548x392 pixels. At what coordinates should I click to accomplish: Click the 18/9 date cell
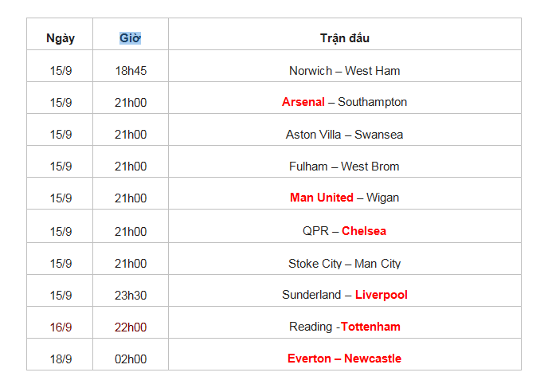click(x=61, y=359)
